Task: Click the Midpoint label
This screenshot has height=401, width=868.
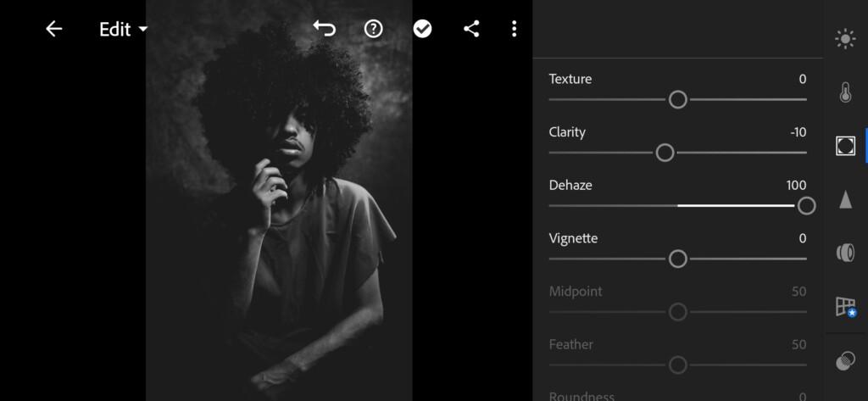Action: tap(576, 292)
